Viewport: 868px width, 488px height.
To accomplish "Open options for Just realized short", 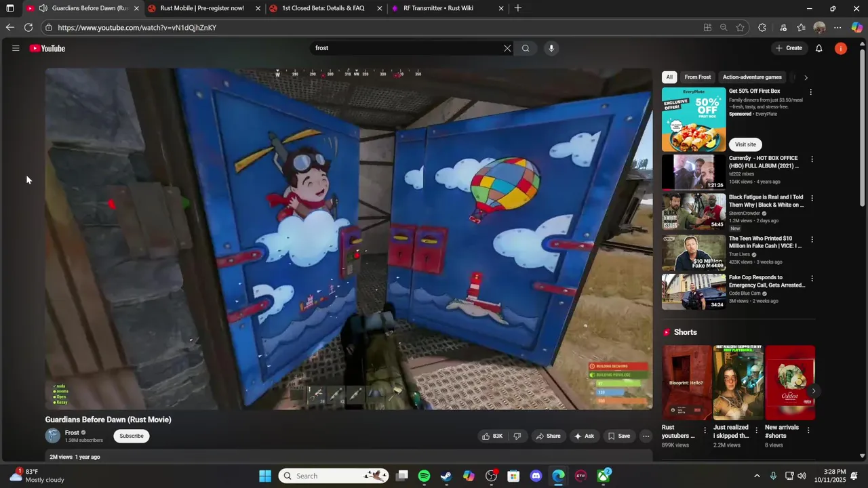I will coord(756,430).
